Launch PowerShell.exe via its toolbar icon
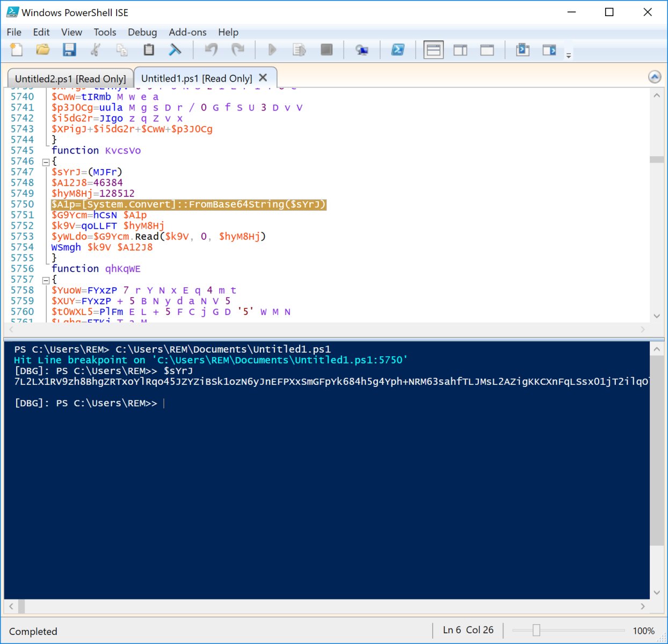This screenshot has height=644, width=668. click(398, 49)
